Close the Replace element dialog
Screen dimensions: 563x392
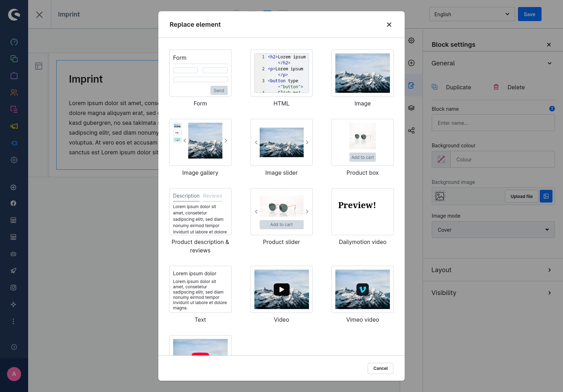point(389,25)
